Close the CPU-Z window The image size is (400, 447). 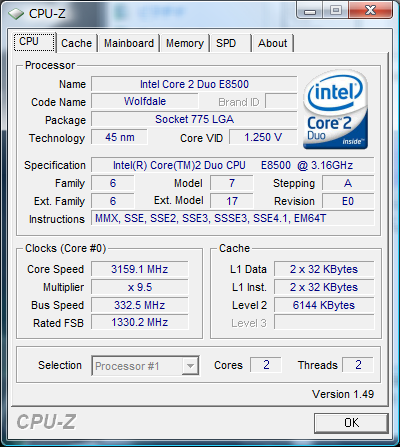(x=370, y=11)
